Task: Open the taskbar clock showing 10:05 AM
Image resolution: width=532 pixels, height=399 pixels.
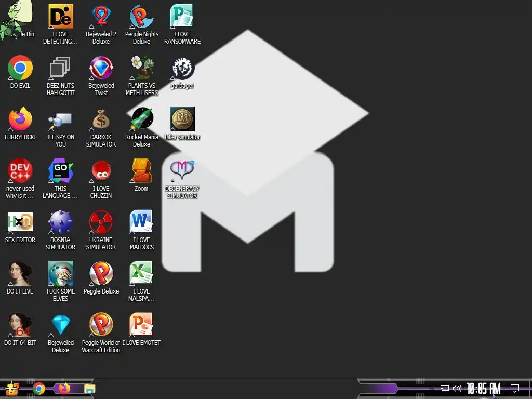Action: pos(484,389)
